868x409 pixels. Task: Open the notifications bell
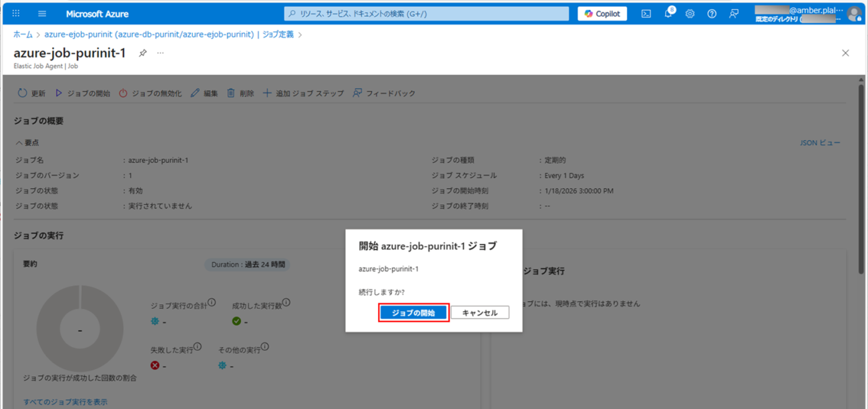pyautogui.click(x=668, y=13)
